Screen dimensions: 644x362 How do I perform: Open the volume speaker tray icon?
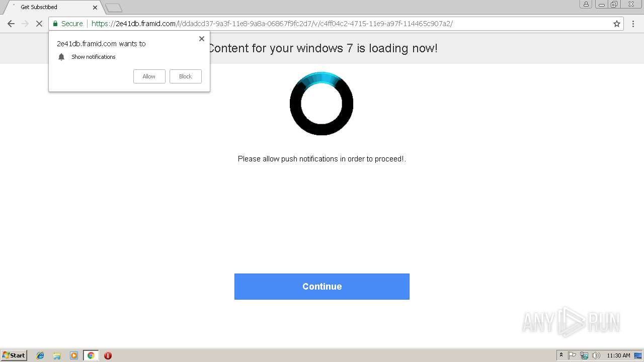(x=596, y=355)
